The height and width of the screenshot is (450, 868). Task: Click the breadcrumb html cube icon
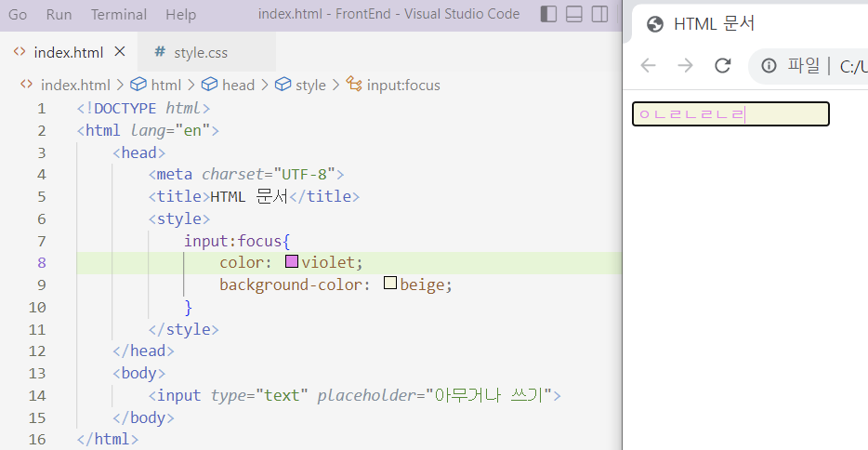click(138, 84)
